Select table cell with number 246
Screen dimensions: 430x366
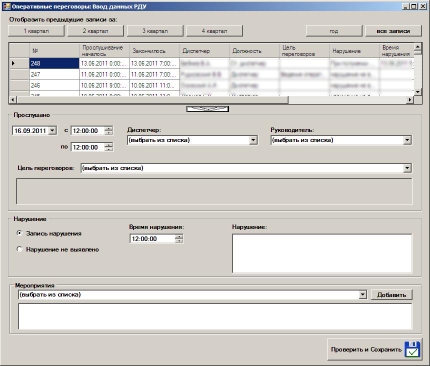[x=54, y=85]
